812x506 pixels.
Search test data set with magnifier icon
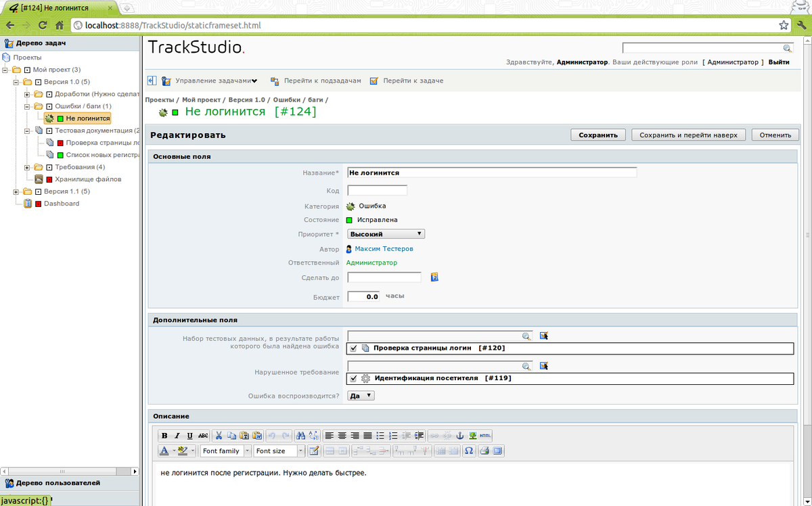pos(526,336)
